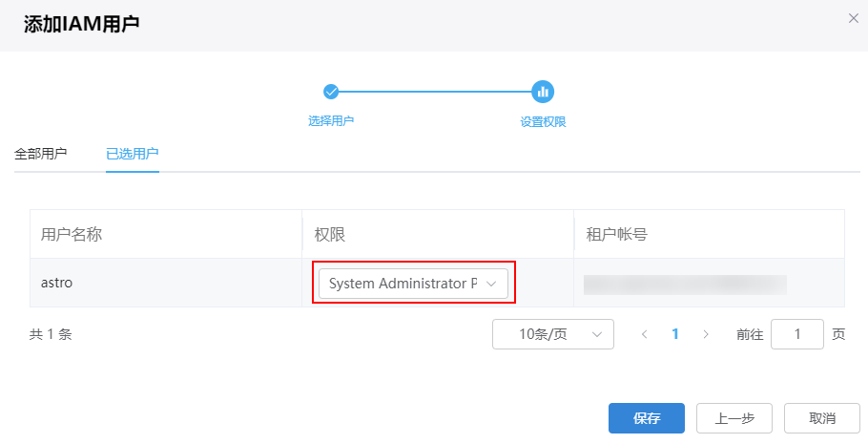
Task: Click the page jump input field
Action: [x=796, y=334]
